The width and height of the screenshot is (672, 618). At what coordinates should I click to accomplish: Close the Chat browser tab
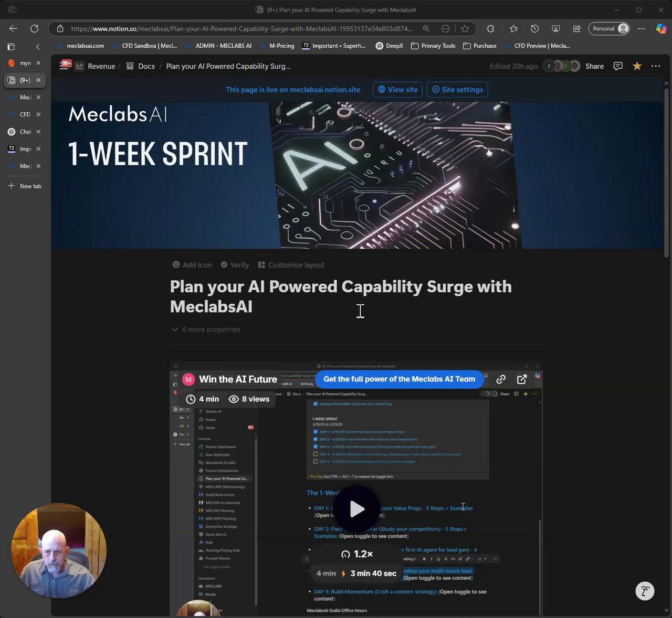click(38, 132)
